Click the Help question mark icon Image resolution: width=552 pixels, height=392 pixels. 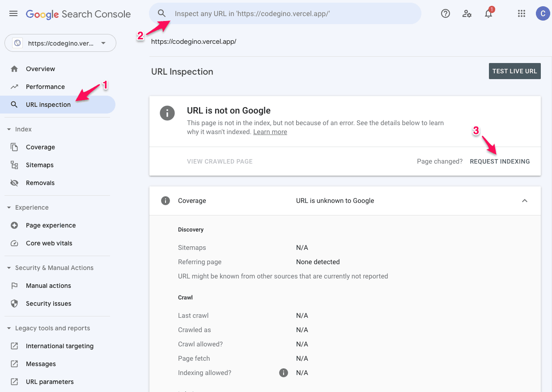pyautogui.click(x=445, y=14)
